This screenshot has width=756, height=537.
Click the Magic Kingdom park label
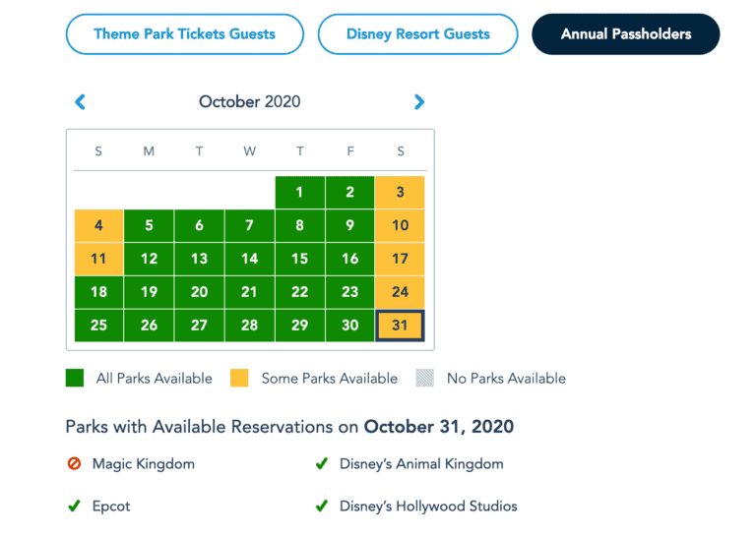144,464
